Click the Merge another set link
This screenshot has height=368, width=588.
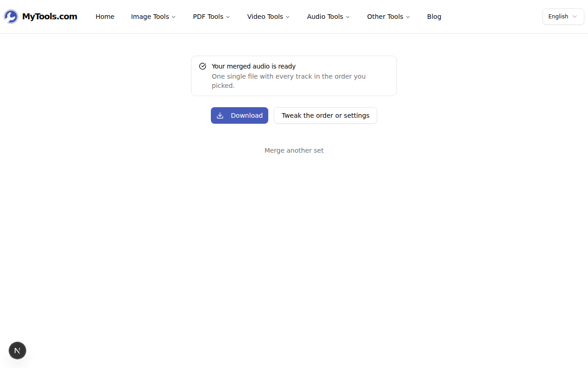coord(294,150)
